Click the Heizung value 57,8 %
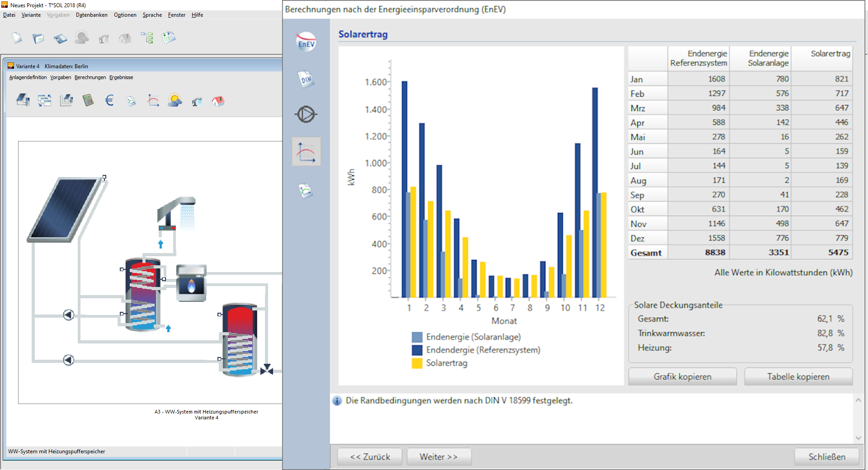 pos(830,348)
